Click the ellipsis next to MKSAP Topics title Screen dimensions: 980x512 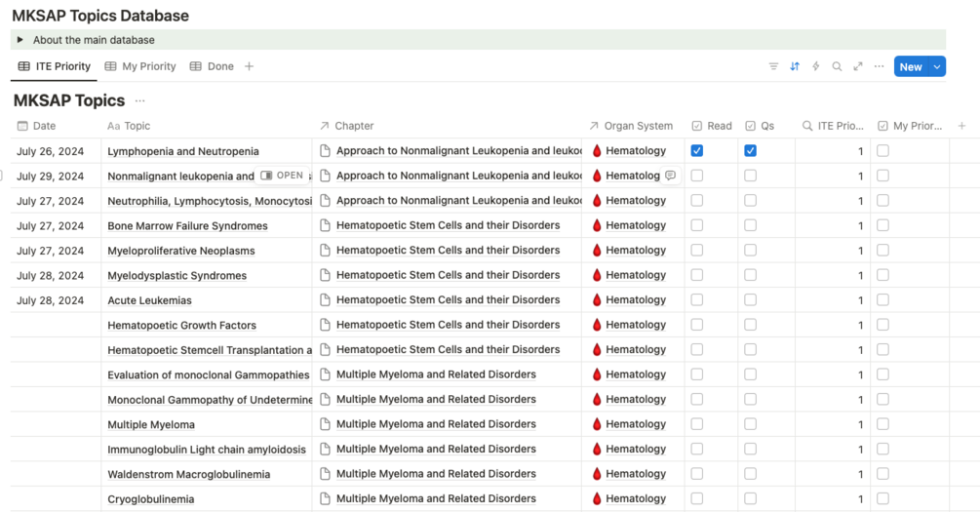[140, 100]
